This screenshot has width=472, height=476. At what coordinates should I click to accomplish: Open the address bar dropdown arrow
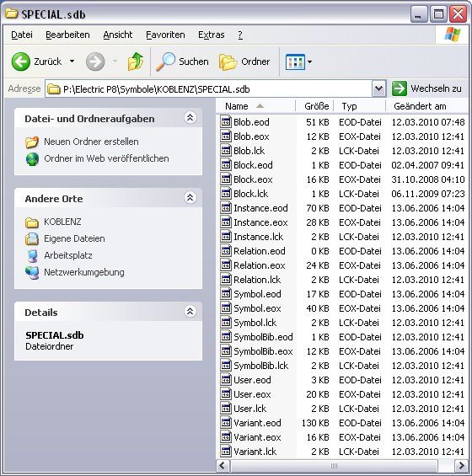click(378, 88)
